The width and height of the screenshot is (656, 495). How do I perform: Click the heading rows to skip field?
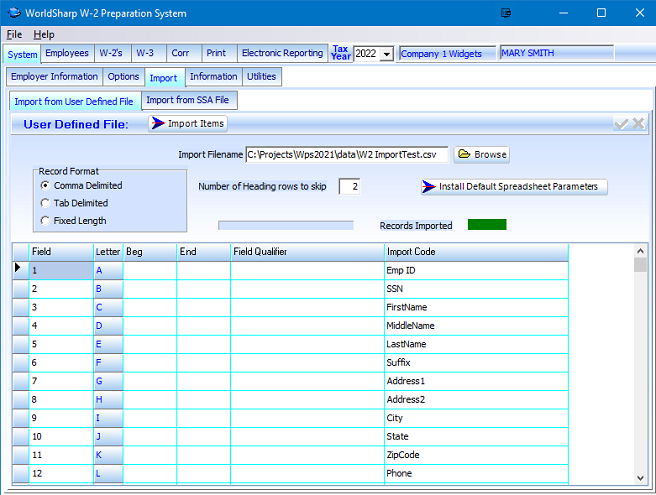point(350,187)
